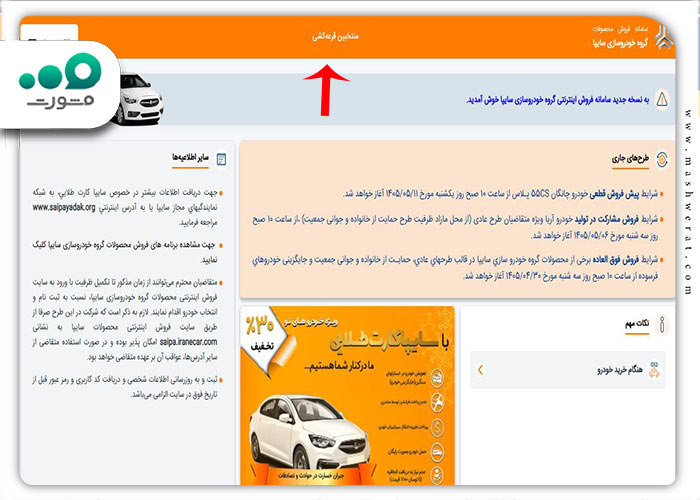Open the فروش فوق العاده sale link

[x=616, y=260]
